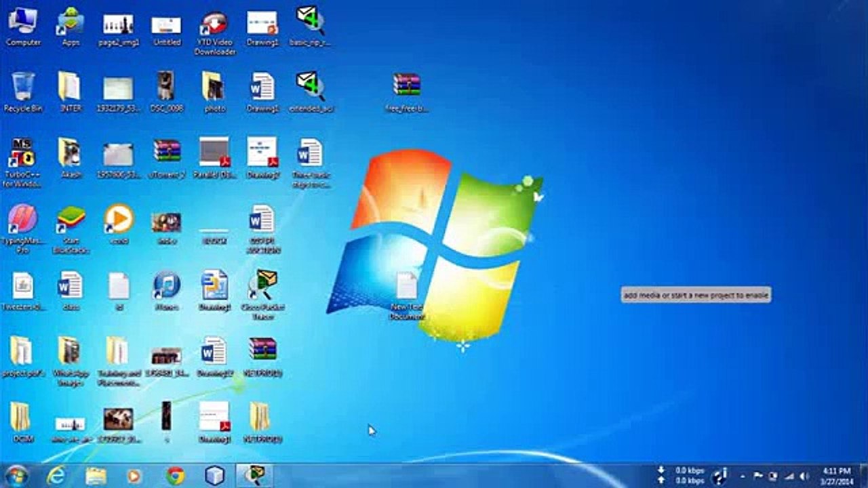Image resolution: width=868 pixels, height=488 pixels.
Task: Open the volume speaker tray icon
Action: [x=804, y=476]
